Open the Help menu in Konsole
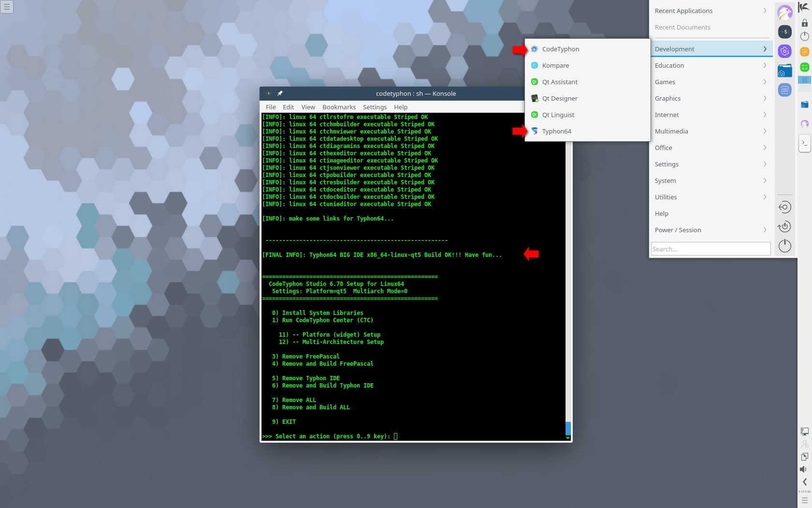Screen dimensions: 812x508 (401, 107)
